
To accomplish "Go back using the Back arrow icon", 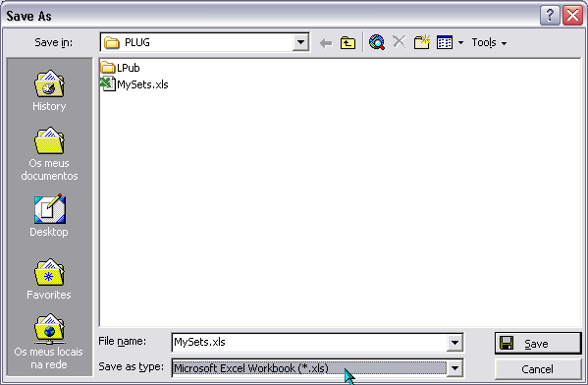I will [x=326, y=43].
